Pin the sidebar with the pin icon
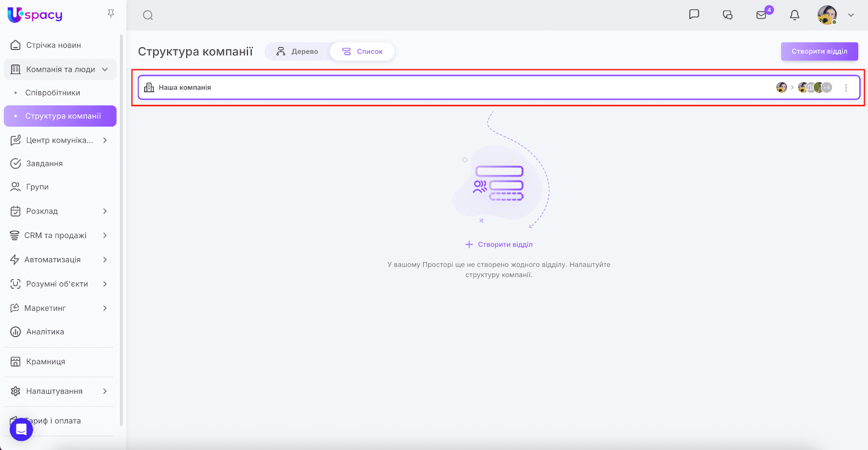 click(x=111, y=14)
